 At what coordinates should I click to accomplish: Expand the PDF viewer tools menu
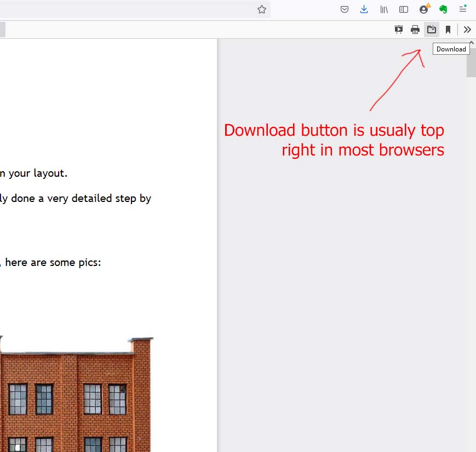[467, 30]
